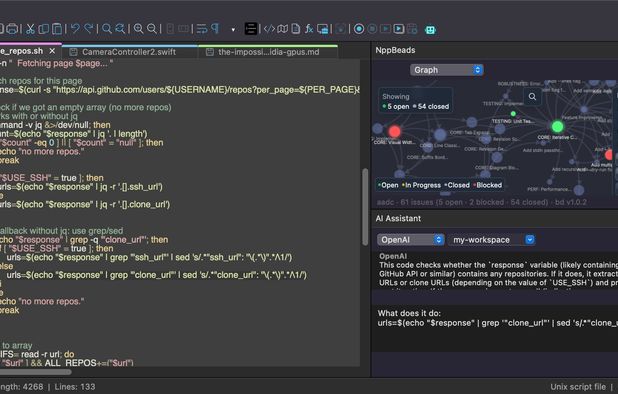This screenshot has width=618, height=394.
Task: Click the Blocked legend item
Action: point(488,185)
